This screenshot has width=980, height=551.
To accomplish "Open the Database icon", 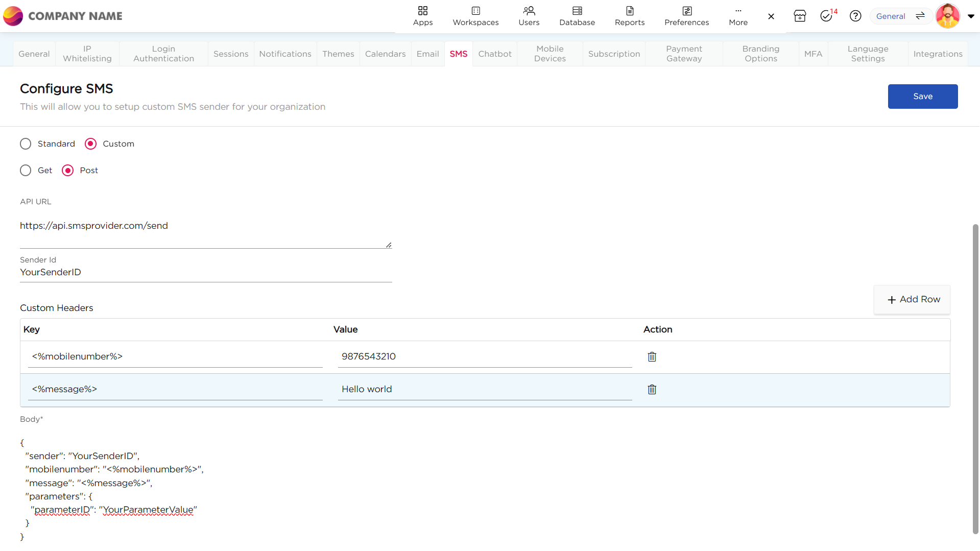I will pyautogui.click(x=577, y=11).
